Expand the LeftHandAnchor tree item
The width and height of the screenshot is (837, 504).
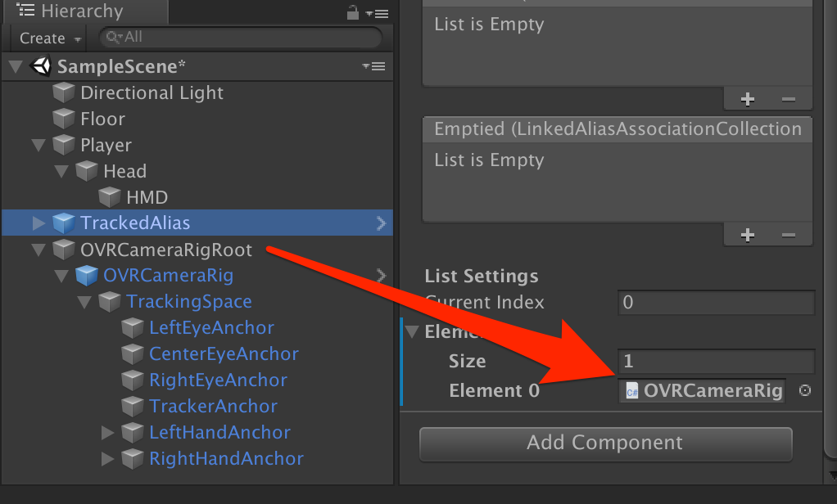(107, 432)
